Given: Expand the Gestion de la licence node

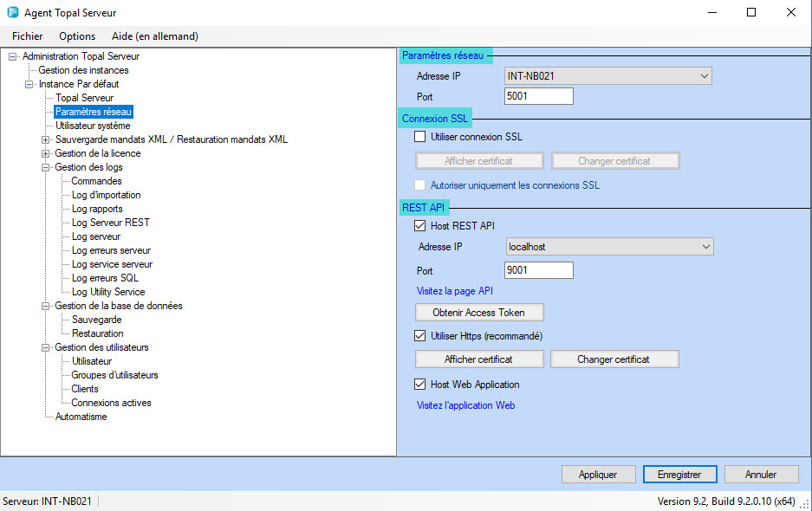Looking at the screenshot, I should tap(45, 153).
